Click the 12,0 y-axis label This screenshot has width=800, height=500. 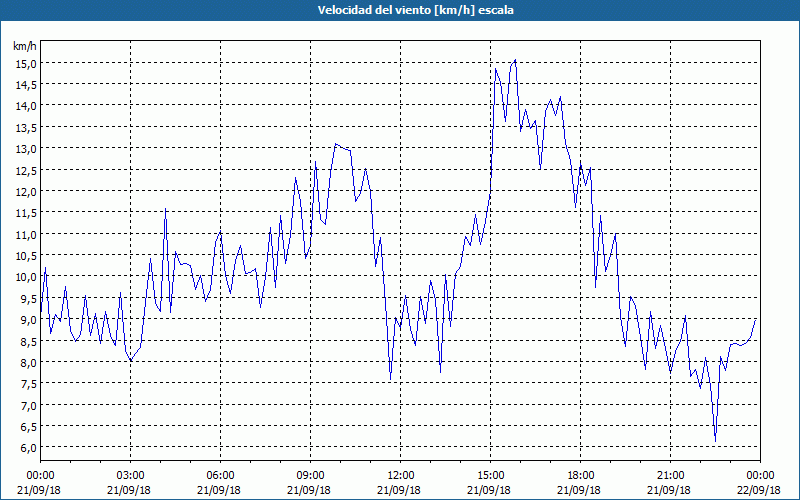(27, 192)
